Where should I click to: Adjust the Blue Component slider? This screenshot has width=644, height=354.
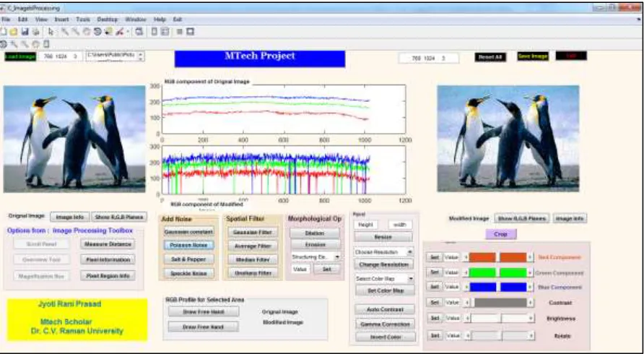(498, 287)
